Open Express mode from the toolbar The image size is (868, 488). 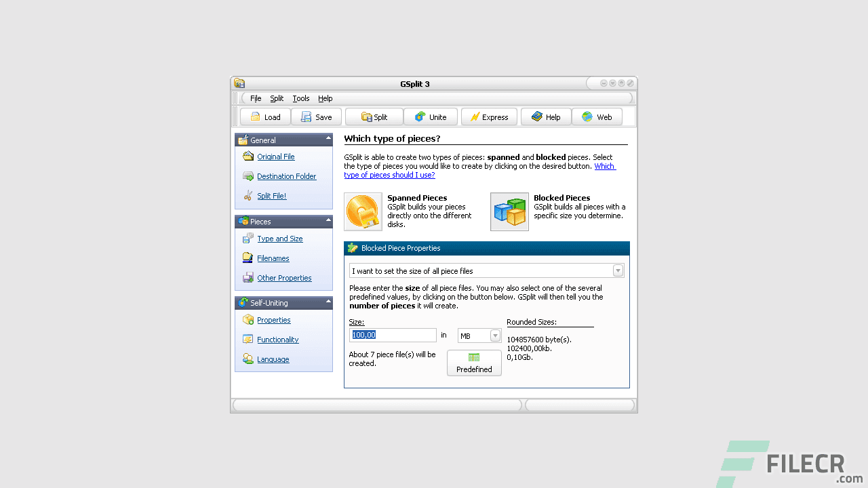[x=489, y=117]
